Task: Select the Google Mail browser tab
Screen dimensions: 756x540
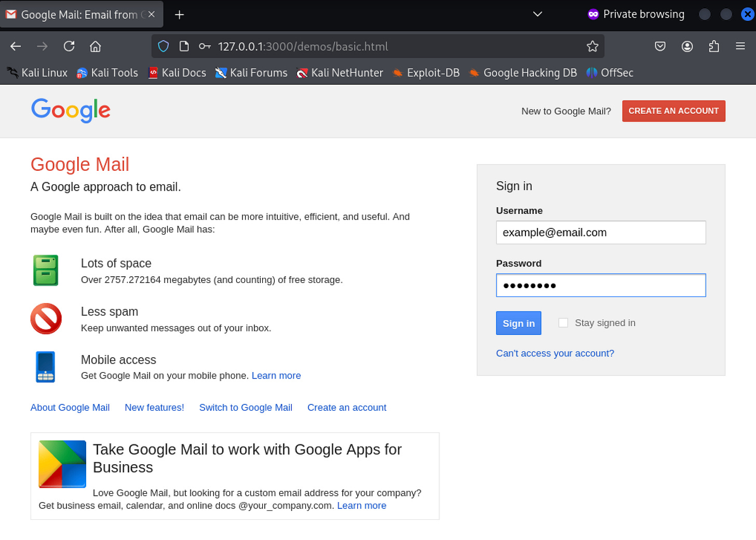Action: coord(82,15)
